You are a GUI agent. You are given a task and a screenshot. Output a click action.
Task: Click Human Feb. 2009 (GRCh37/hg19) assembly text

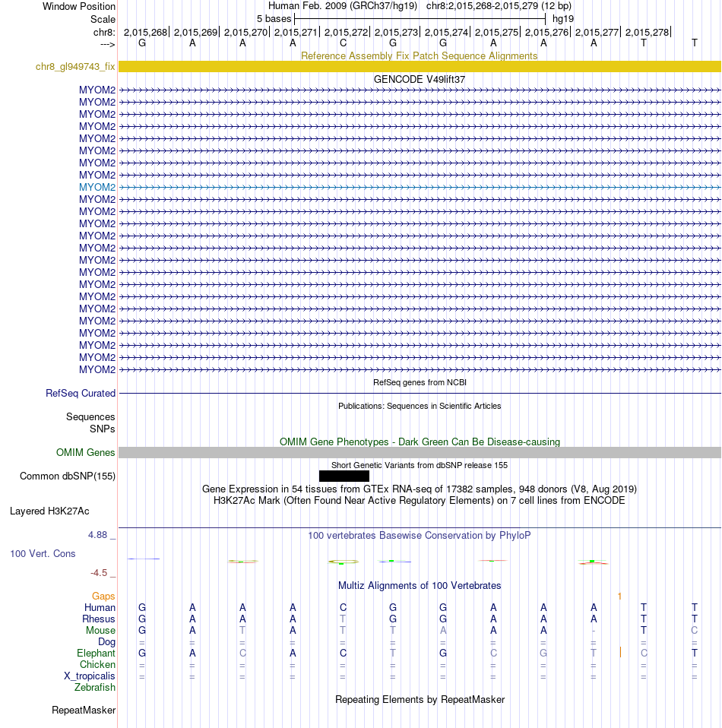343,6
